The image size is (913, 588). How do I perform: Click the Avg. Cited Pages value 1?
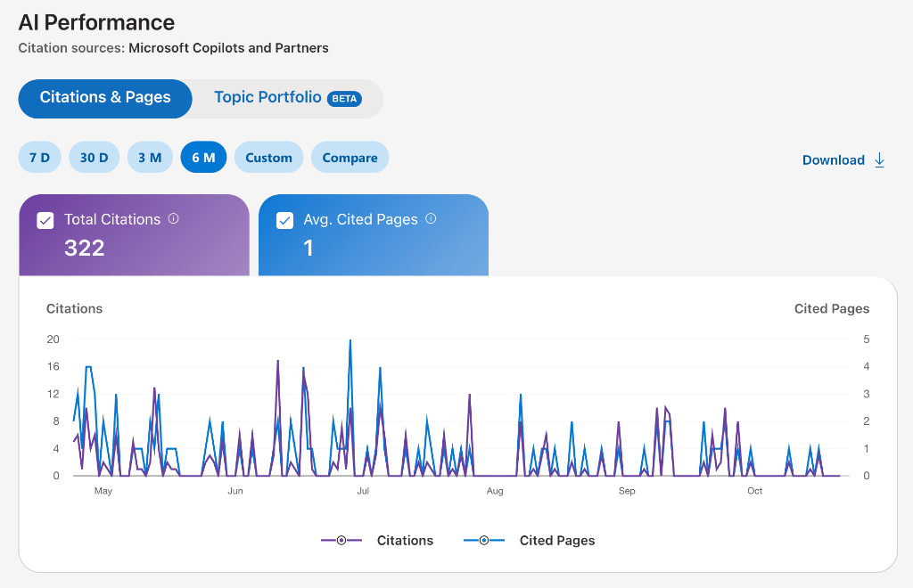pos(308,249)
